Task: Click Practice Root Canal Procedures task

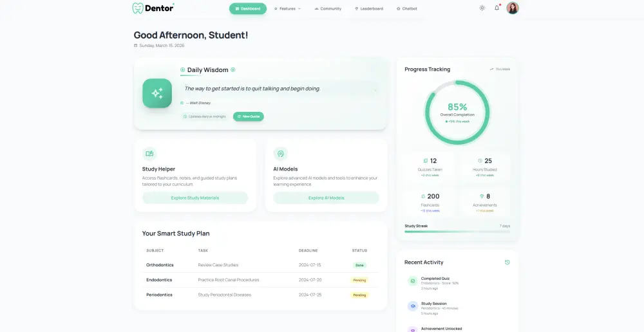Action: pos(229,280)
